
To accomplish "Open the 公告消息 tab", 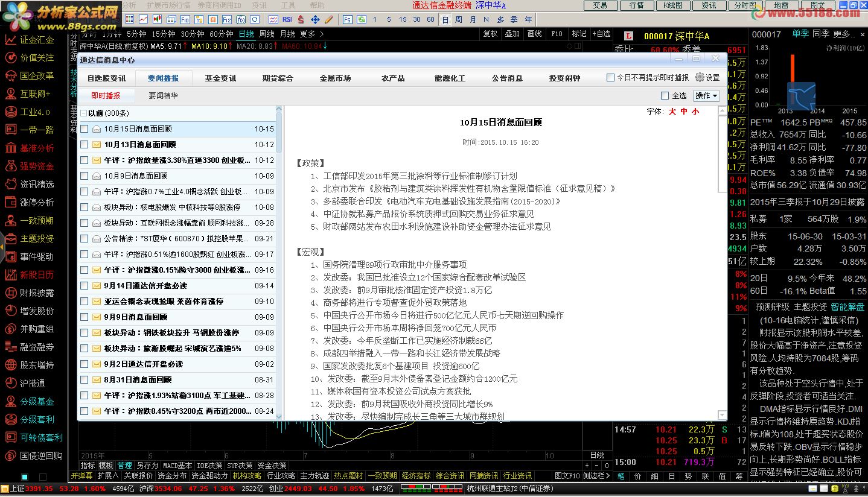I will [x=507, y=78].
